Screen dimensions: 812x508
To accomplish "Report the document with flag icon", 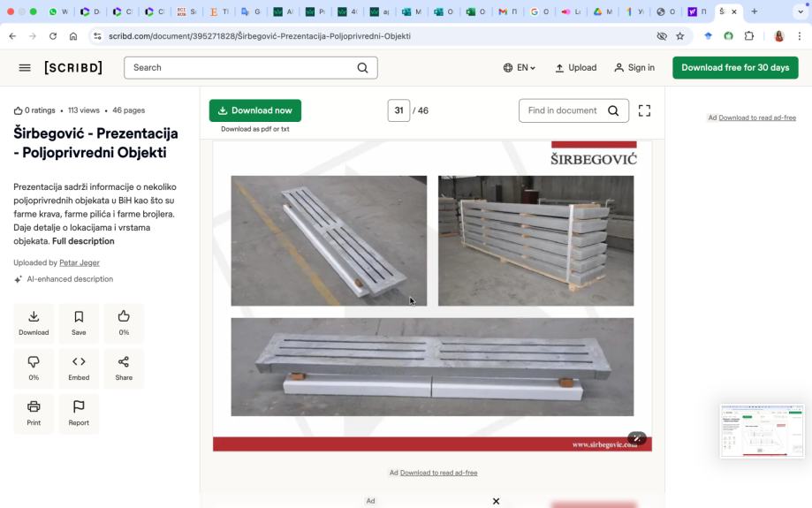I will point(79,413).
